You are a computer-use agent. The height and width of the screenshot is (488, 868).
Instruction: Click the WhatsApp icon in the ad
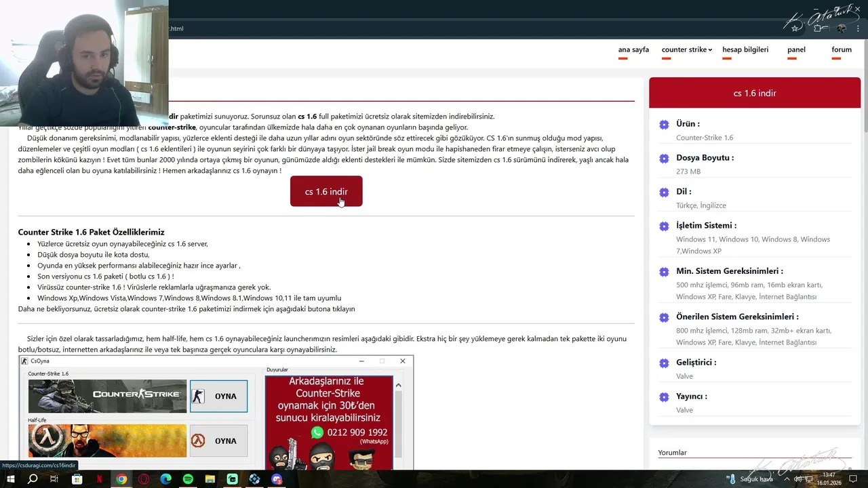point(317,432)
